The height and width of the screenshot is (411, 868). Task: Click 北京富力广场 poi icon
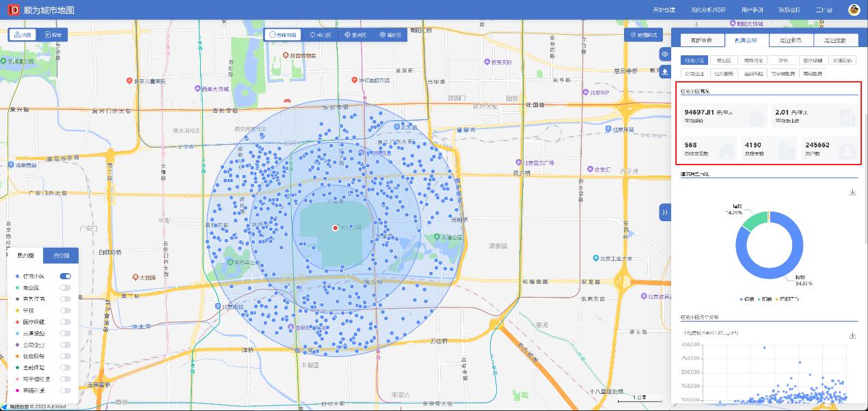[x=519, y=163]
